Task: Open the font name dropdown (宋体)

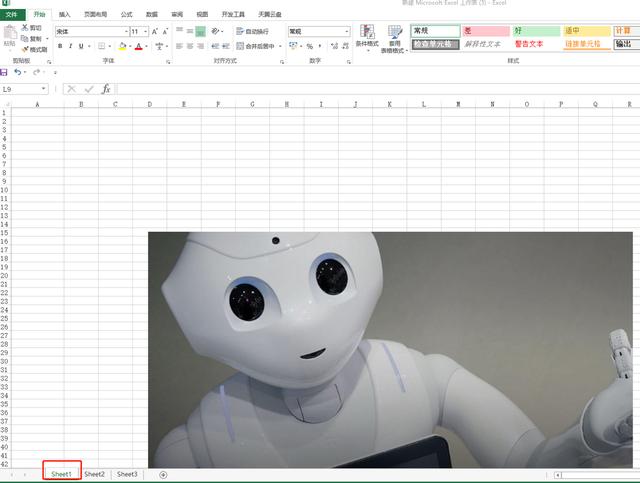Action: pos(88,32)
